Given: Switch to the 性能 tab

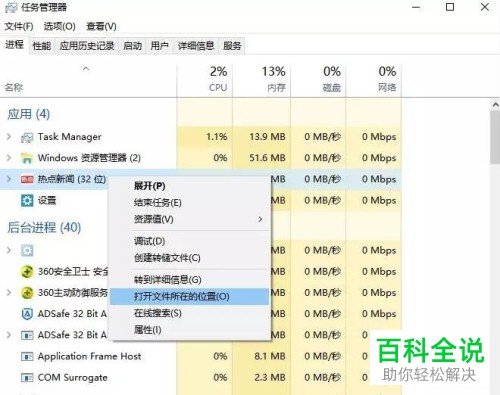Looking at the screenshot, I should [x=42, y=46].
